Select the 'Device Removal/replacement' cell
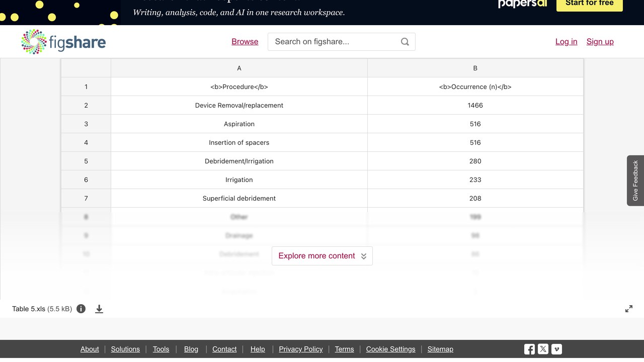This screenshot has width=644, height=362. (x=239, y=105)
